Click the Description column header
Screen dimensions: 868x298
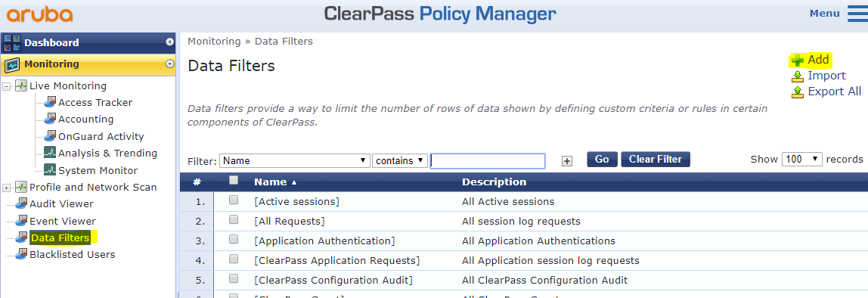coord(494,182)
